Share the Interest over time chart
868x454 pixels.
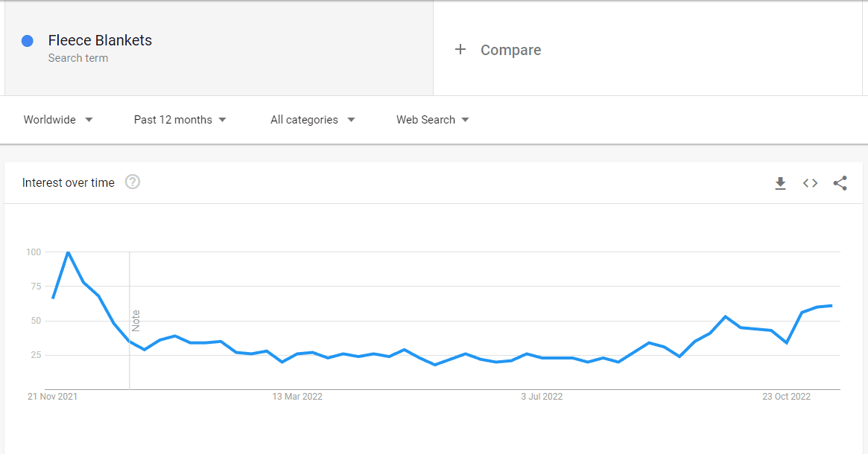(840, 183)
